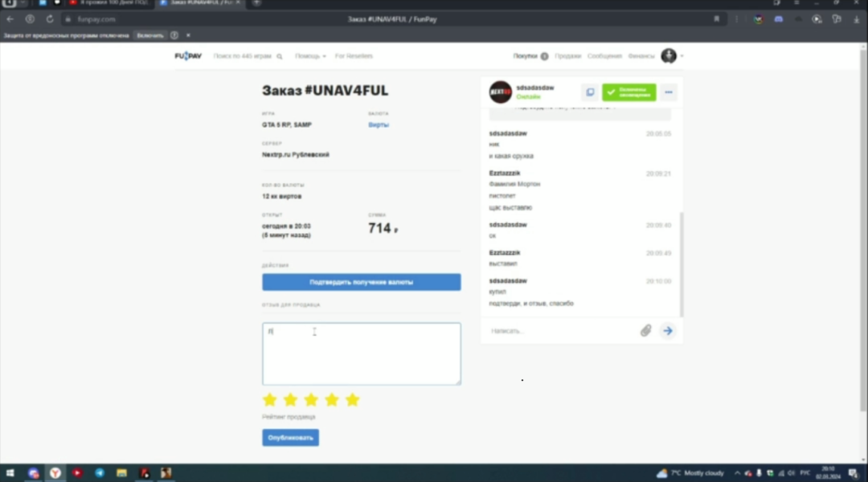The width and height of the screenshot is (868, 482).
Task: Close the Заказ #UNAV4FUL tab
Action: coord(238,2)
